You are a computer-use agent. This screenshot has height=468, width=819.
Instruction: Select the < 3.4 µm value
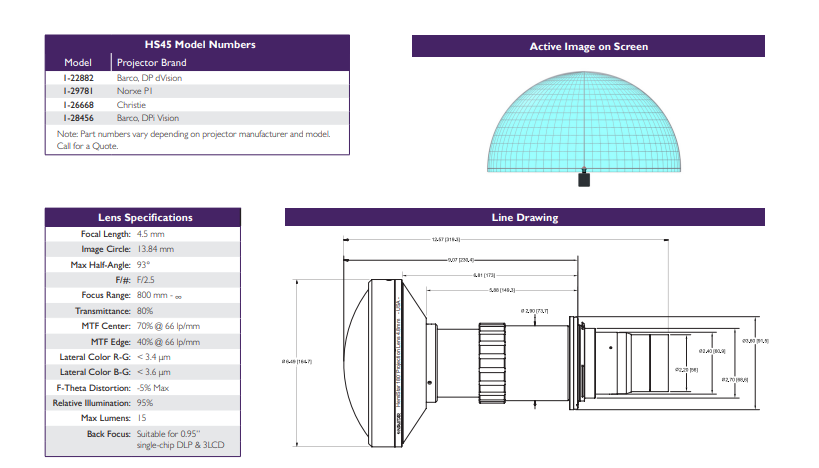pyautogui.click(x=154, y=357)
